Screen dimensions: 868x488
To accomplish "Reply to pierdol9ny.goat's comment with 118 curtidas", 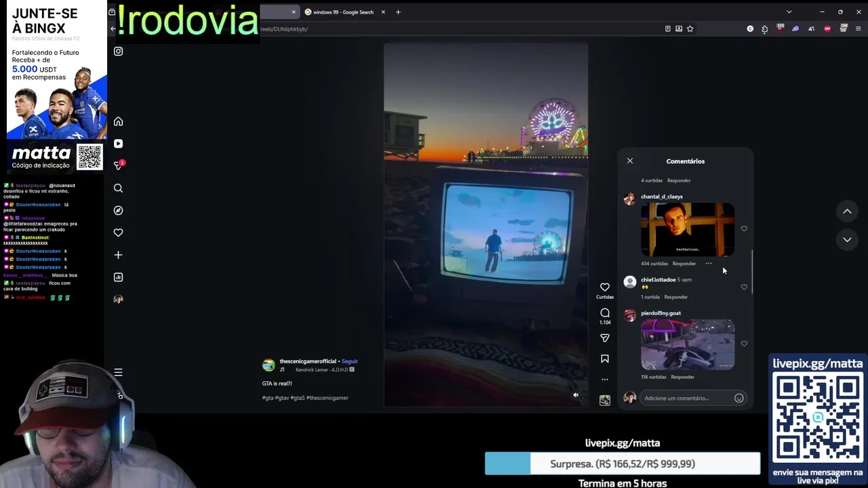I will coord(682,377).
